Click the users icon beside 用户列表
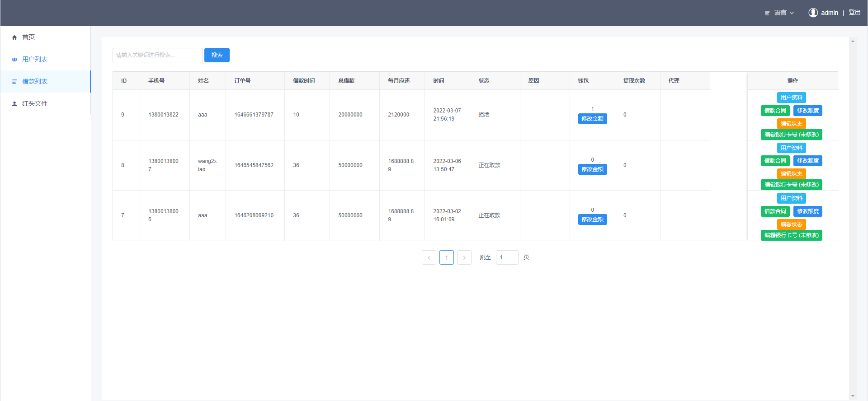Screen dimensions: 868x401 click(x=14, y=60)
